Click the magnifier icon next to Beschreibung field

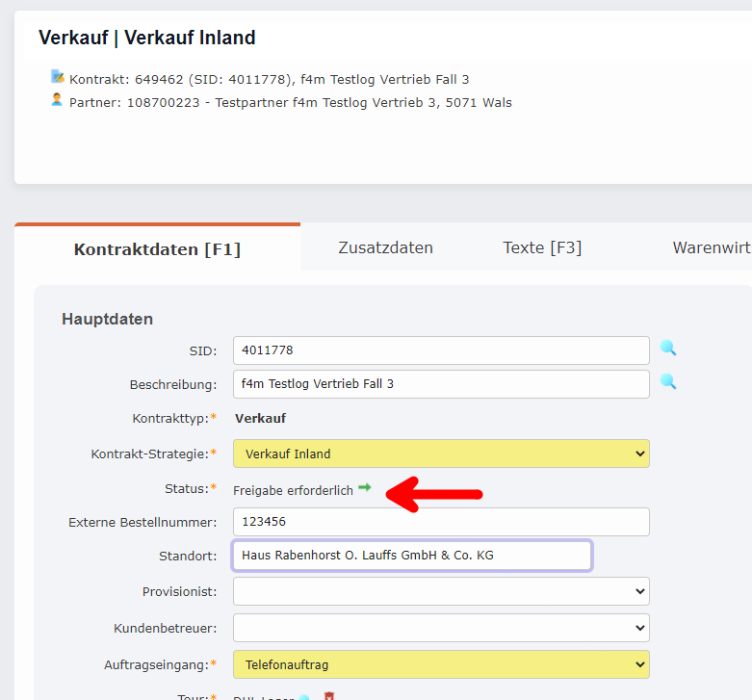tap(668, 381)
